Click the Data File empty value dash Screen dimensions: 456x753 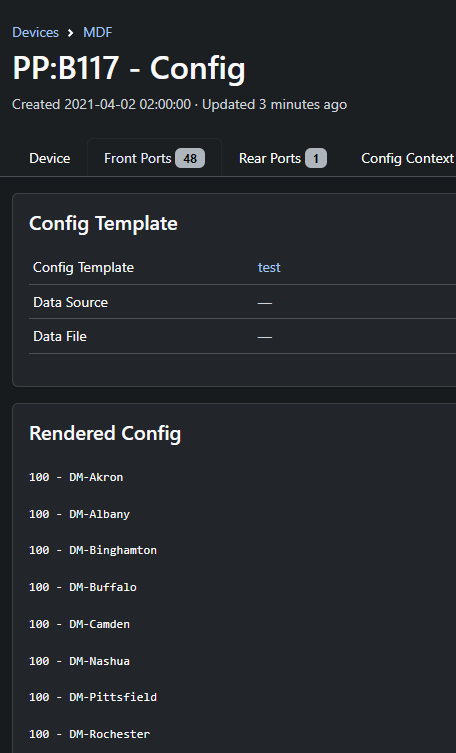click(x=264, y=337)
